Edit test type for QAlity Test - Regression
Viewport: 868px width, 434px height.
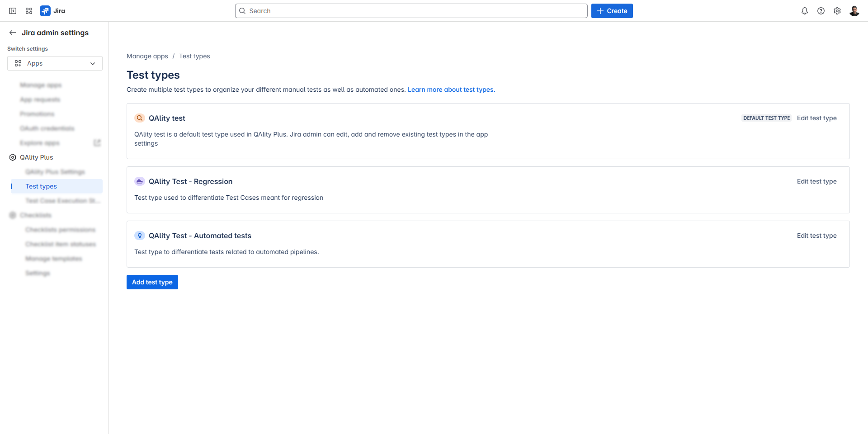[x=817, y=181]
